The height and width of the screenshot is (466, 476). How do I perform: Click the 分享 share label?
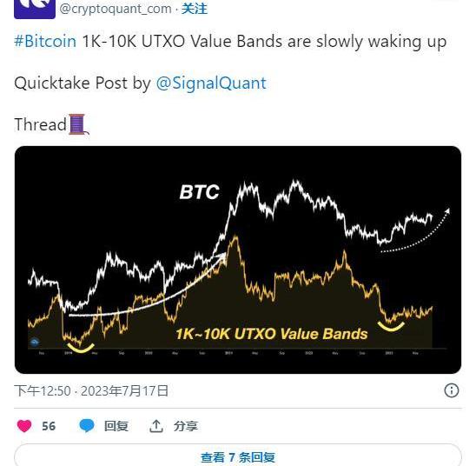186,426
